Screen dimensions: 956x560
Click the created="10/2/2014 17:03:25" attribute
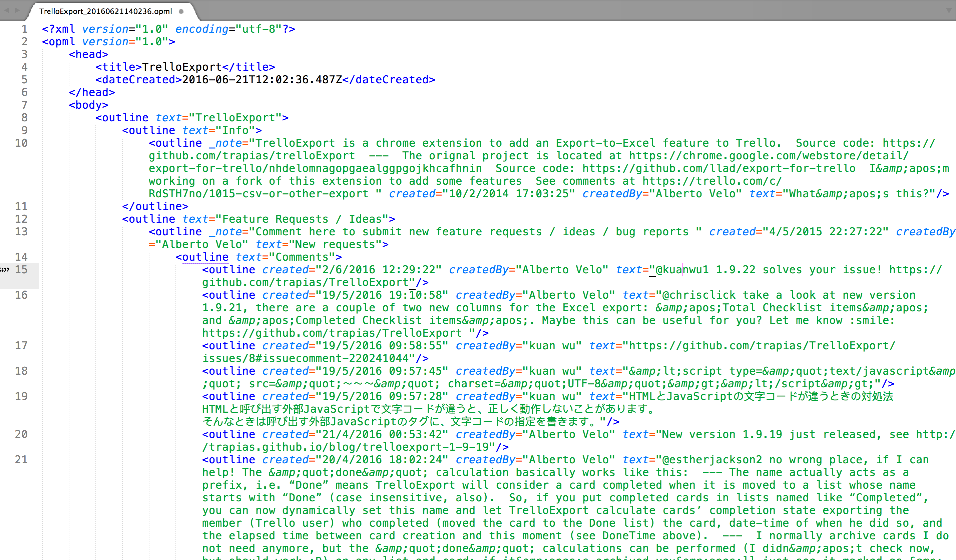click(482, 194)
